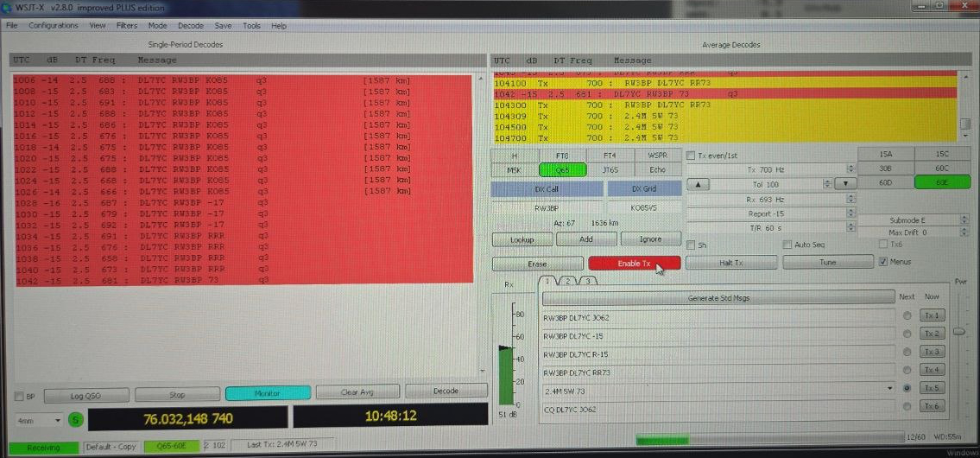The image size is (980, 458).
Task: Expand the 2.4M 5W 73 message dropdown
Action: click(x=890, y=389)
